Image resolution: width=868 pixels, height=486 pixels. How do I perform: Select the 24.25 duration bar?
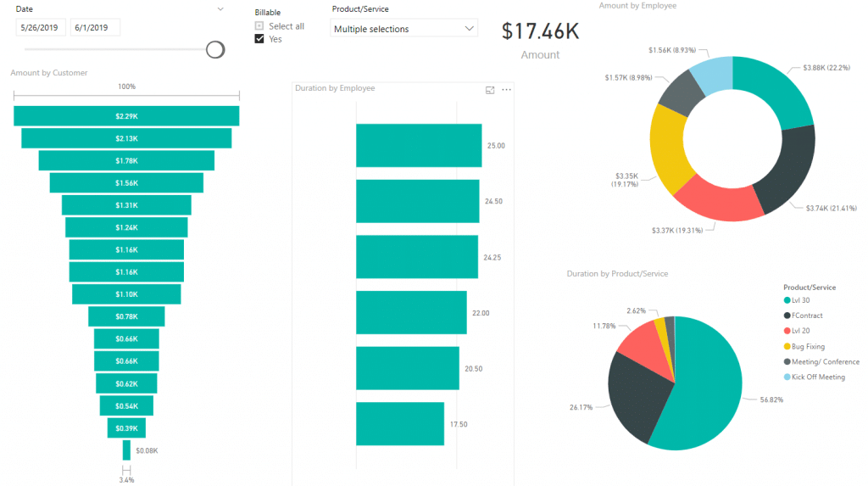click(417, 257)
